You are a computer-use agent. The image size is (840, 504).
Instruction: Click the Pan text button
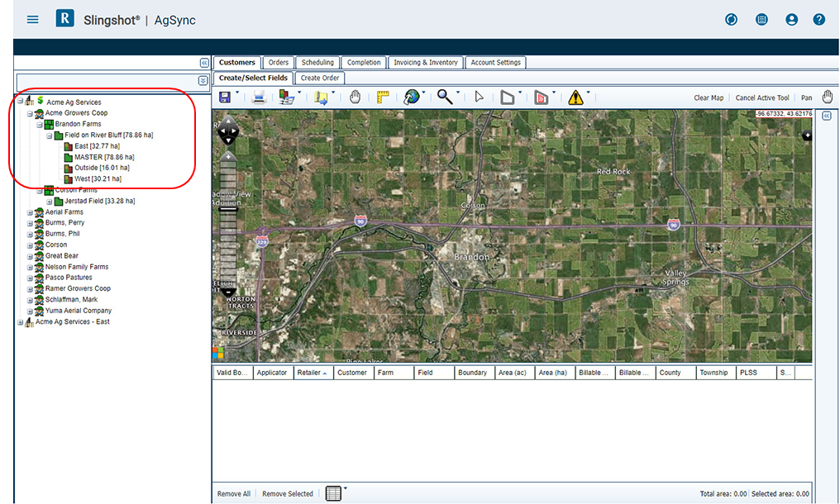tap(806, 98)
